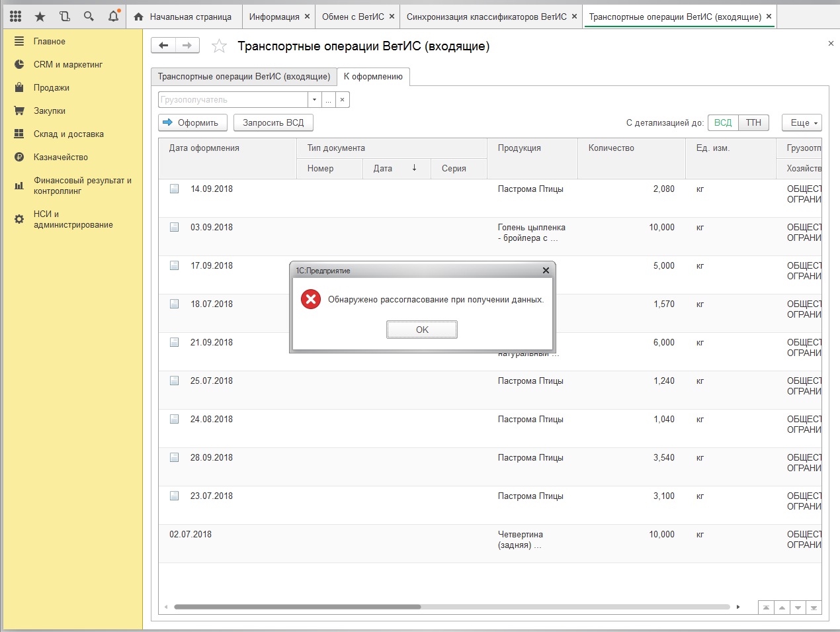Click the horizontal scrollbar thumb of the list

297,607
